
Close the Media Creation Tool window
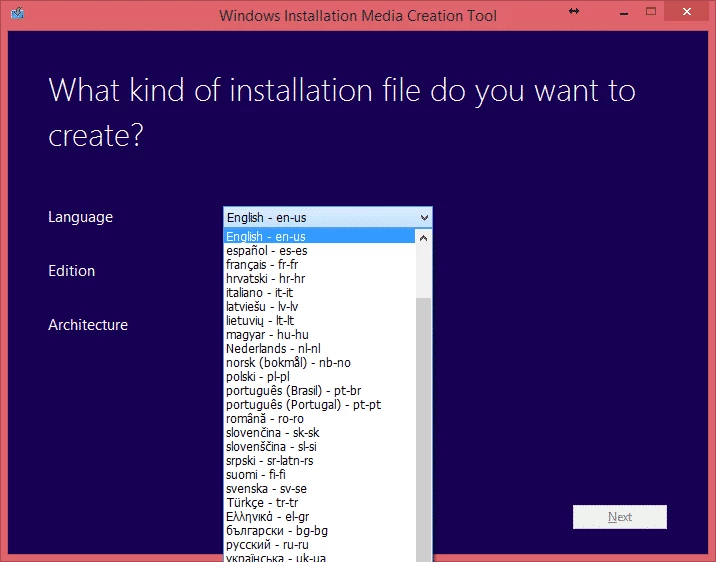[x=686, y=11]
